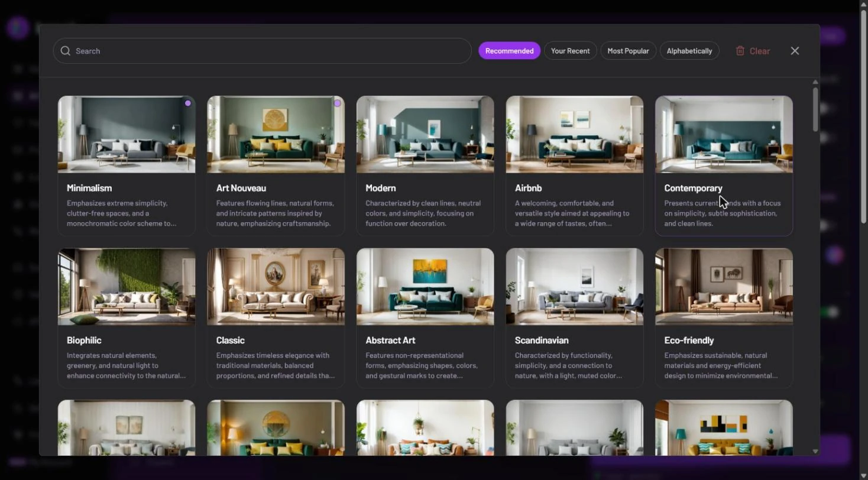Click scroll down arrow of style list

815,451
